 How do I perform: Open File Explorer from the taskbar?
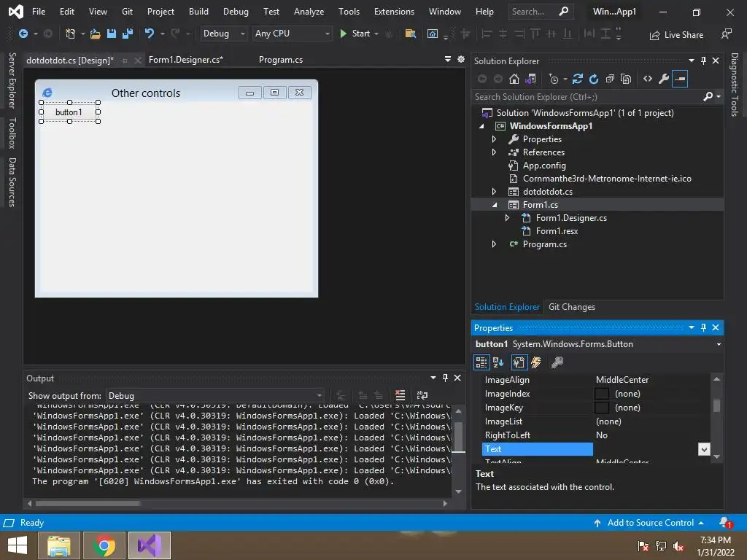tap(59, 545)
